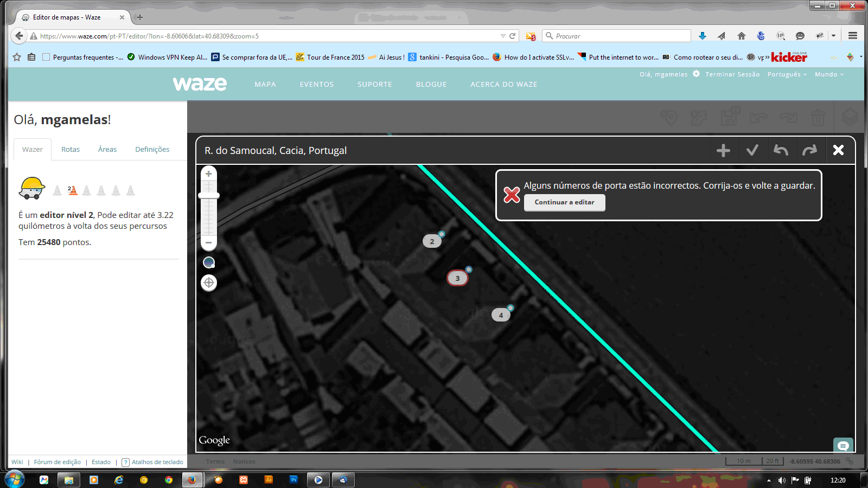Open Photoshop from the taskbar
The height and width of the screenshot is (488, 868).
pos(293,480)
